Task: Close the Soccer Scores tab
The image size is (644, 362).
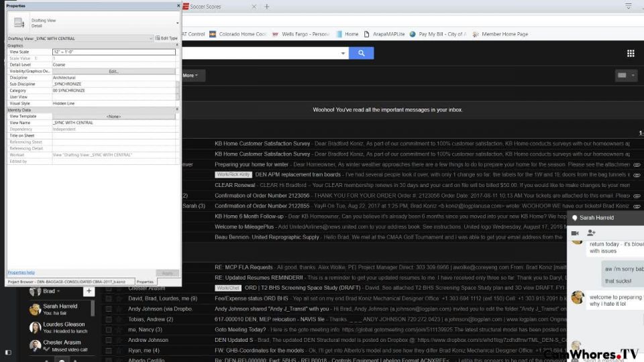Action: coord(255,7)
